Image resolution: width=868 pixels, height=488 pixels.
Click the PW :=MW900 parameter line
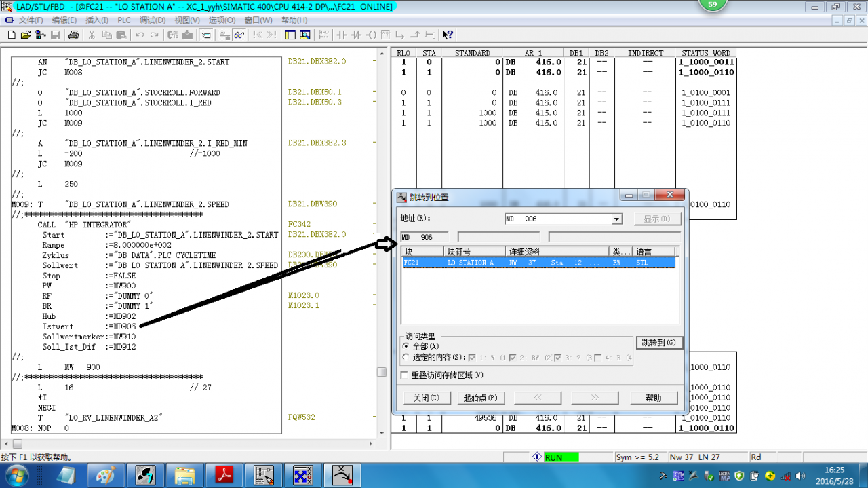coord(89,286)
